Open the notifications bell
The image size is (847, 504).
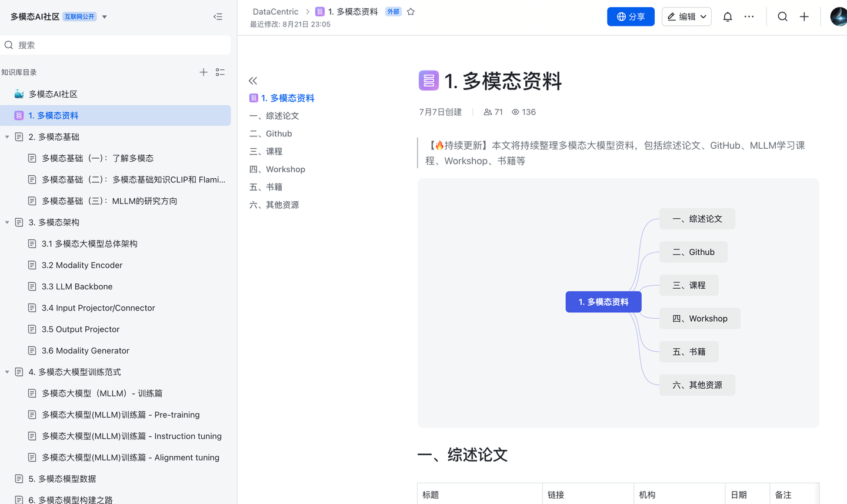pos(728,16)
